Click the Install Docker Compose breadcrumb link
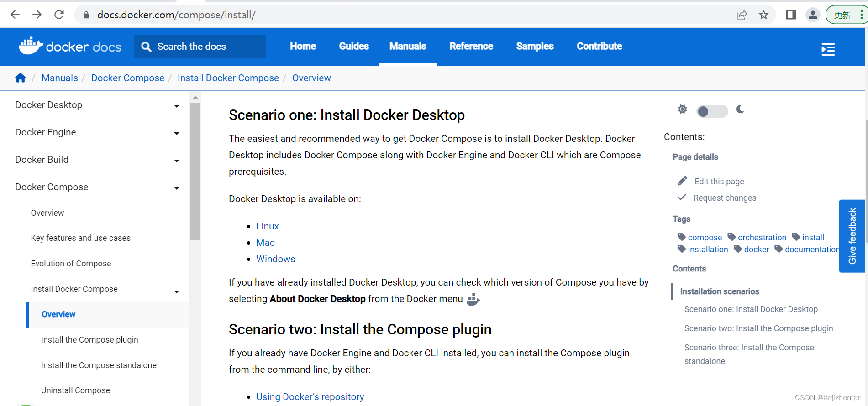The width and height of the screenshot is (868, 406). [x=228, y=78]
